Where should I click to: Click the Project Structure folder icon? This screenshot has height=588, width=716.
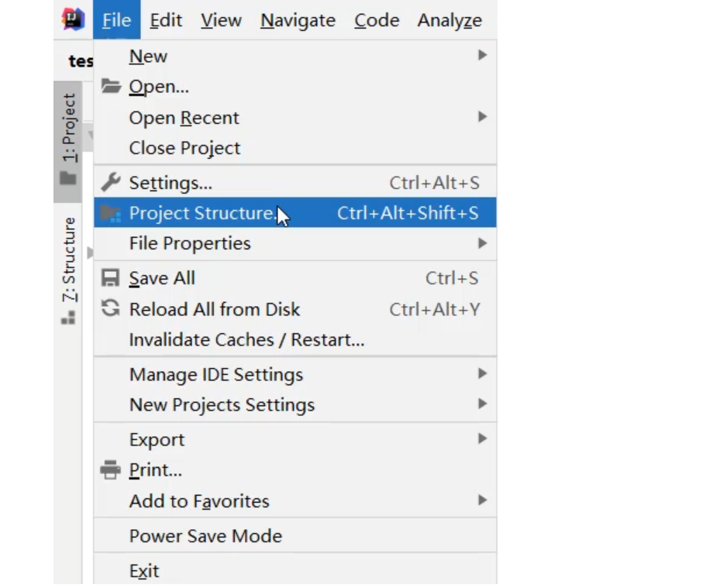tap(111, 213)
